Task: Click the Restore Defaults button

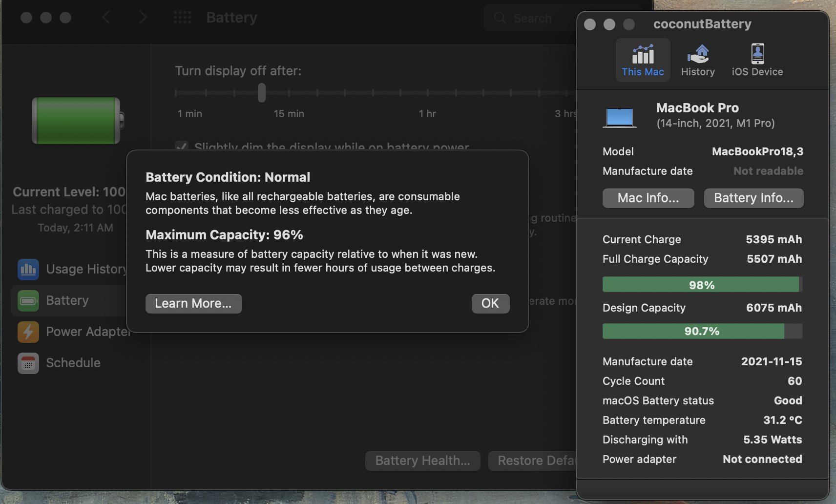Action: click(x=532, y=461)
